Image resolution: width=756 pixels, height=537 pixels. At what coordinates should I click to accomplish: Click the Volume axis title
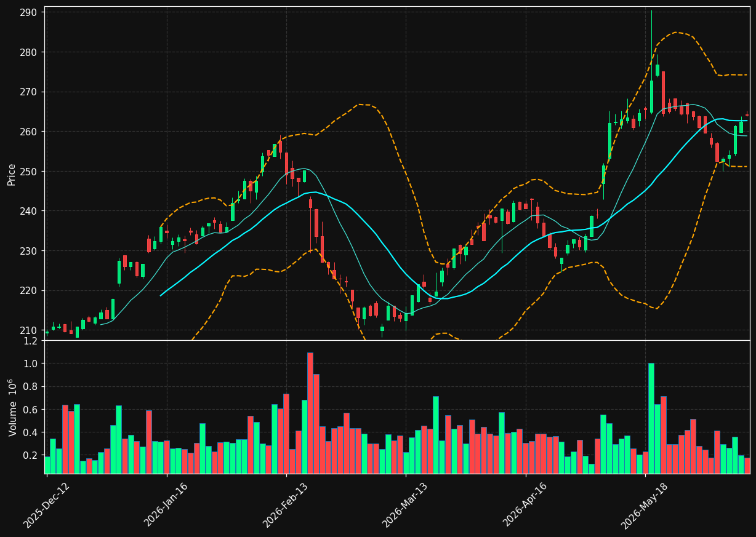(12, 408)
